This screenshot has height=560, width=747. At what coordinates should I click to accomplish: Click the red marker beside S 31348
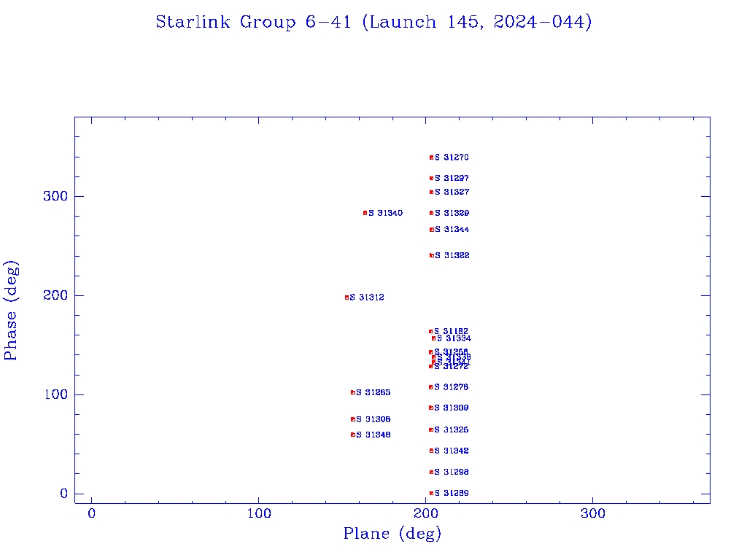(x=353, y=435)
